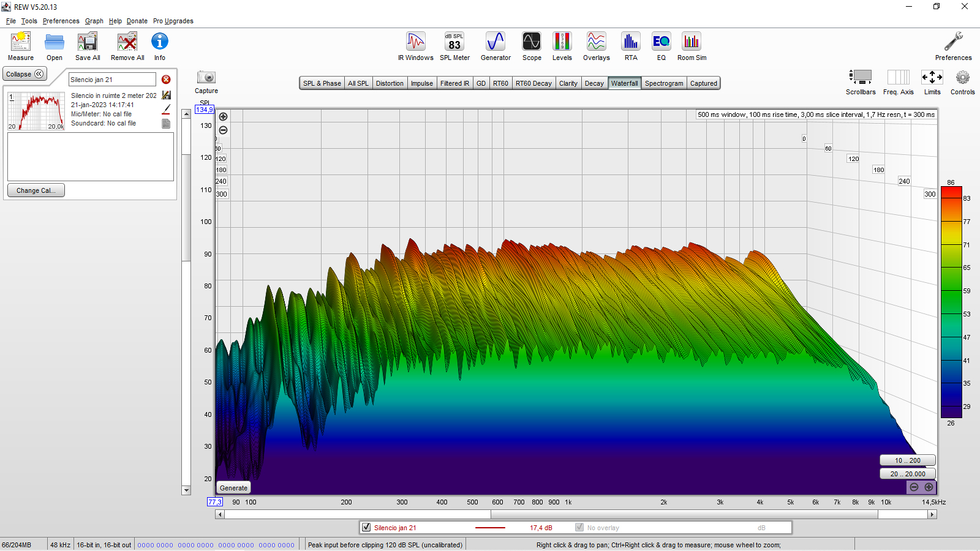Screen dimensions: 980x551
Task: Open the Overlays window
Action: pos(597,42)
